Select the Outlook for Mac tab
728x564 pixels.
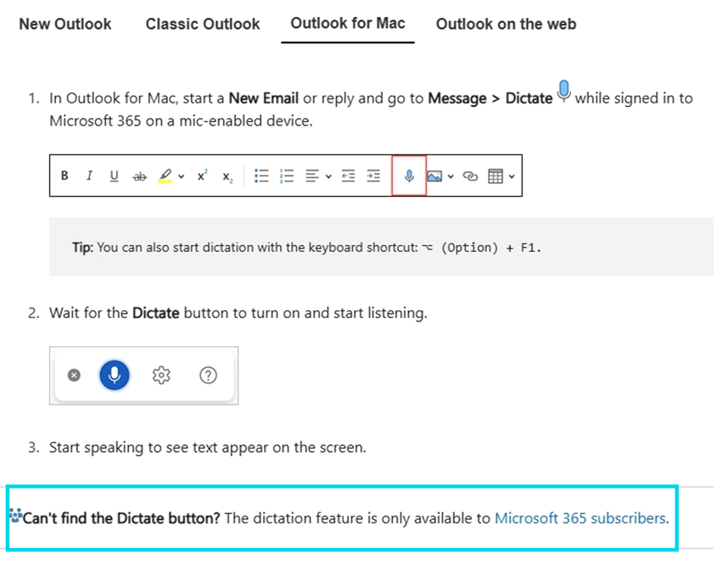coord(348,23)
